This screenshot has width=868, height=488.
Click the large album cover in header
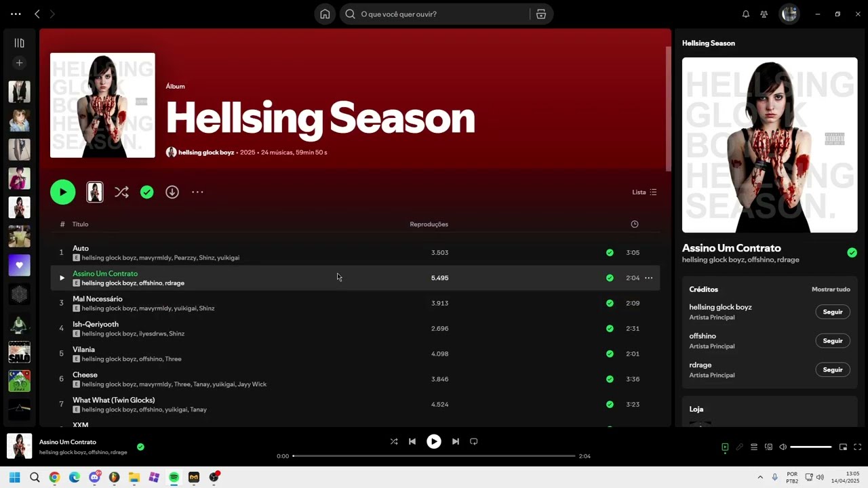102,105
